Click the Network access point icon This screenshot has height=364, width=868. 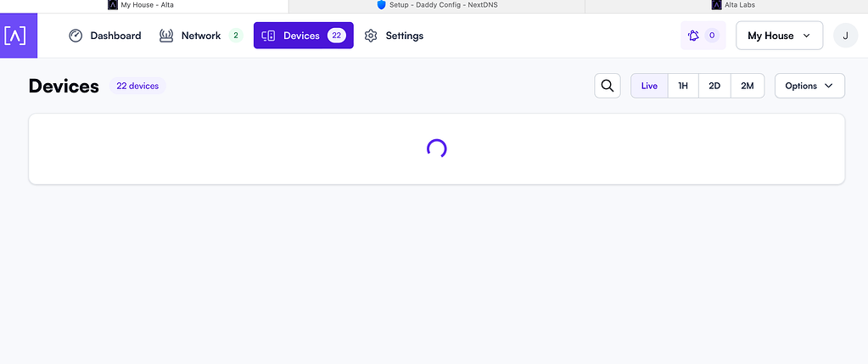coord(166,36)
